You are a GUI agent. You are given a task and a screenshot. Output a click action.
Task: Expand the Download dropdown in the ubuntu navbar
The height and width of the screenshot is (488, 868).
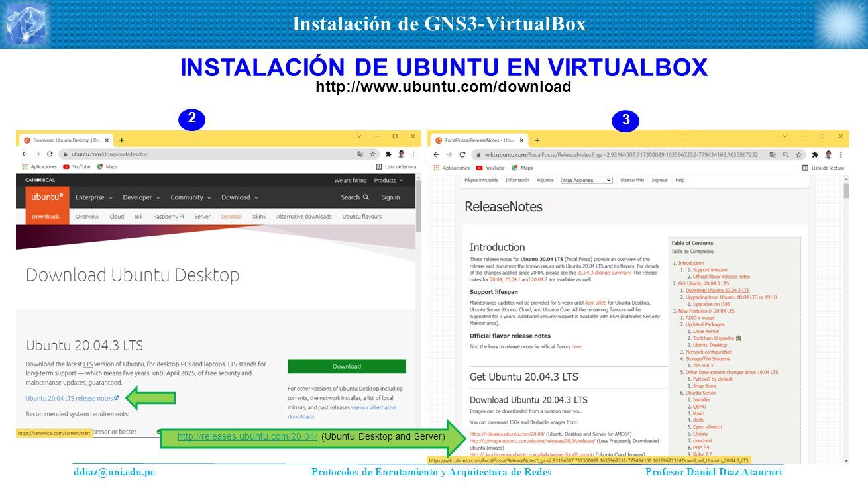click(x=239, y=197)
